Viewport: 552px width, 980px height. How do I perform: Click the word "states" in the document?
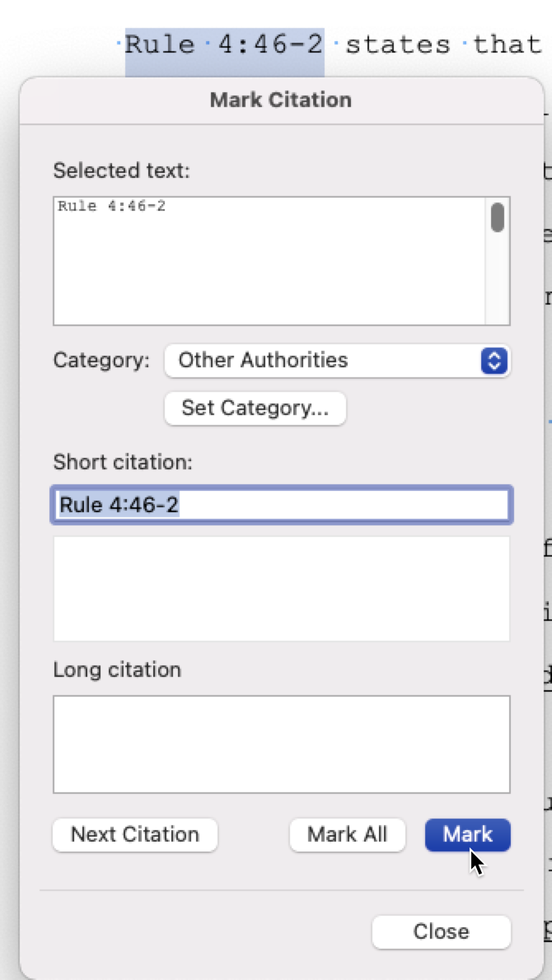[x=398, y=43]
